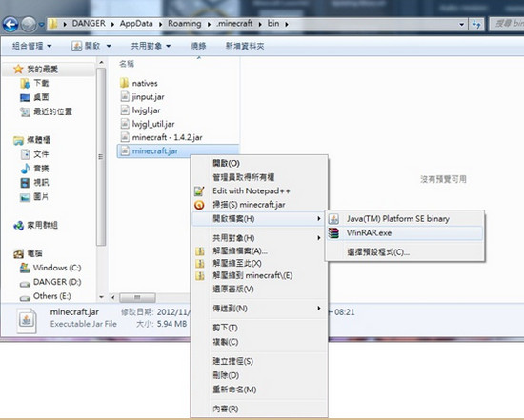Choose the Java(TM) Platform SE binary icon
The image size is (524, 420).
point(333,219)
